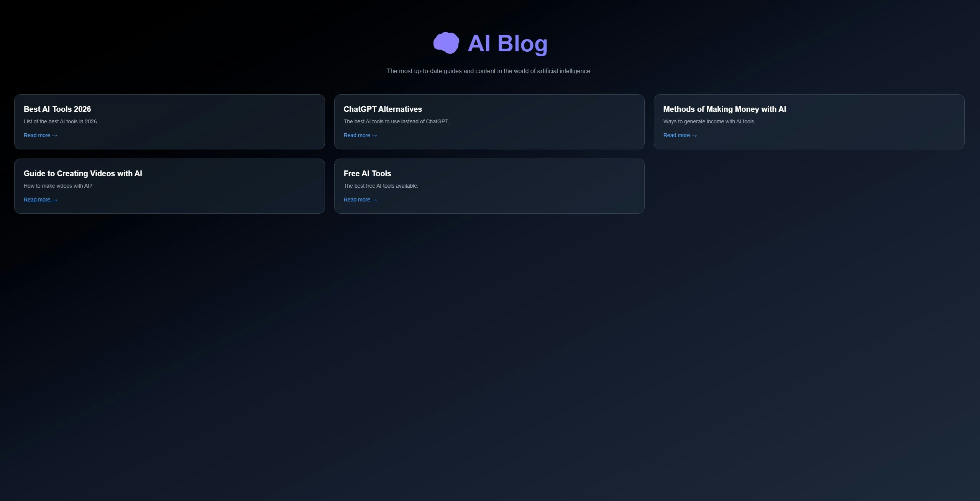The image size is (980, 501).
Task: Follow Read more under Free AI Tools
Action: (360, 200)
